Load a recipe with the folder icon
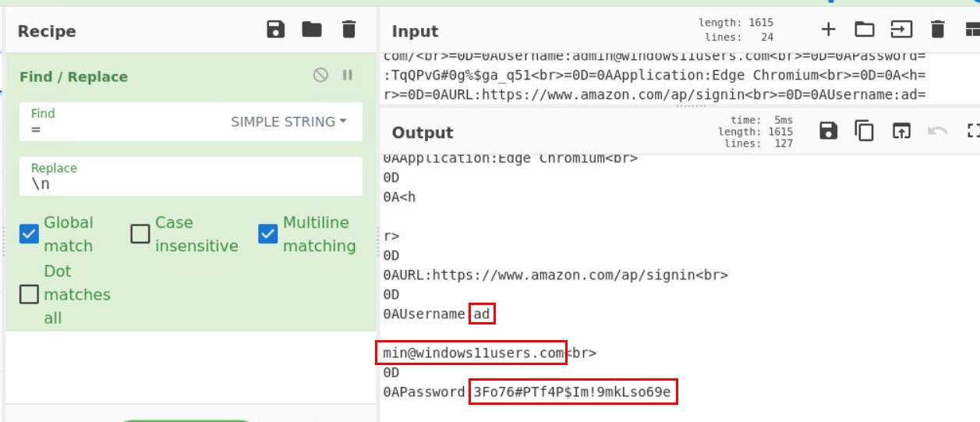This screenshot has width=980, height=422. pyautogui.click(x=312, y=30)
